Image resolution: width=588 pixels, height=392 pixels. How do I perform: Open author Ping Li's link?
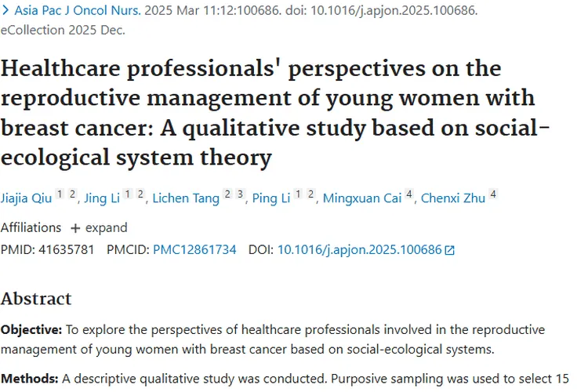[271, 198]
